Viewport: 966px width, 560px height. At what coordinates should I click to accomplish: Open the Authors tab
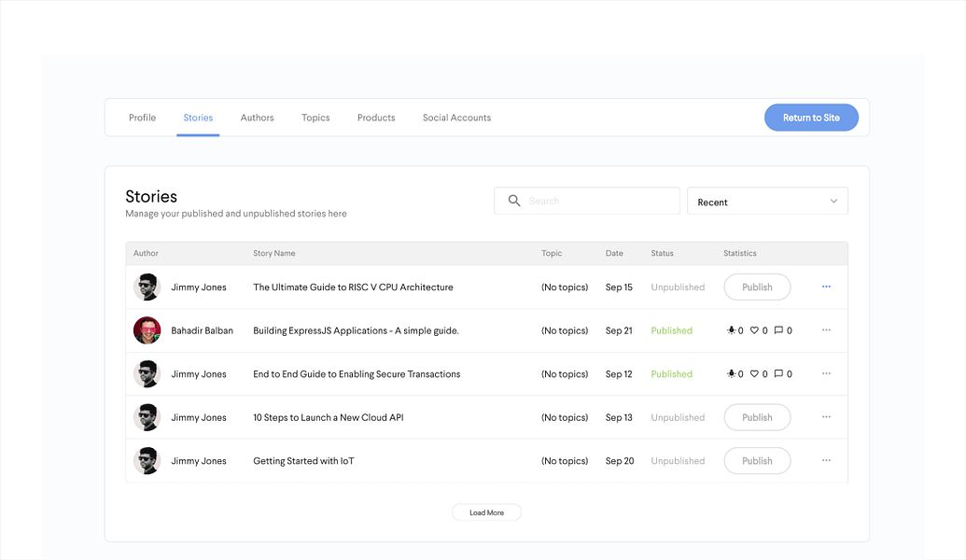257,118
